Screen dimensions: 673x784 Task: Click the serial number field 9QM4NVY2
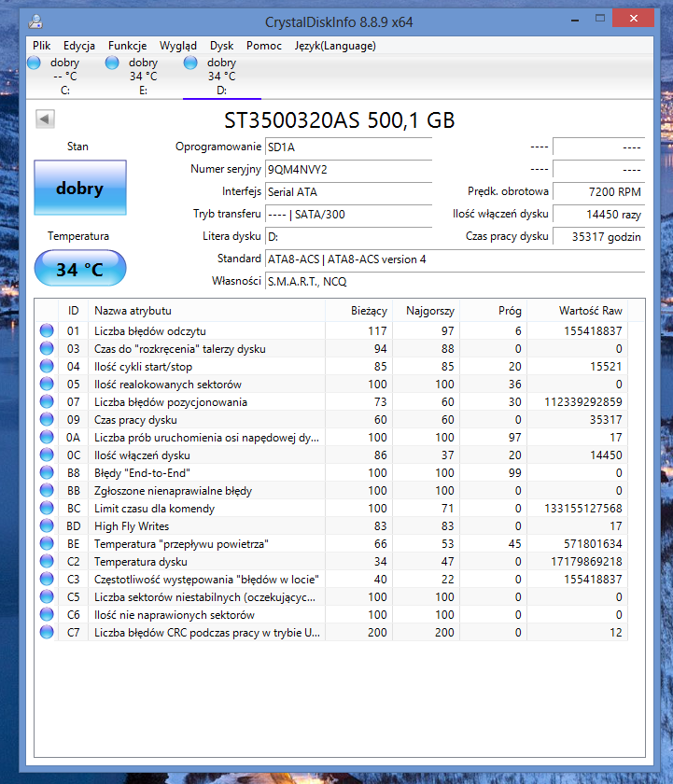tap(348, 170)
